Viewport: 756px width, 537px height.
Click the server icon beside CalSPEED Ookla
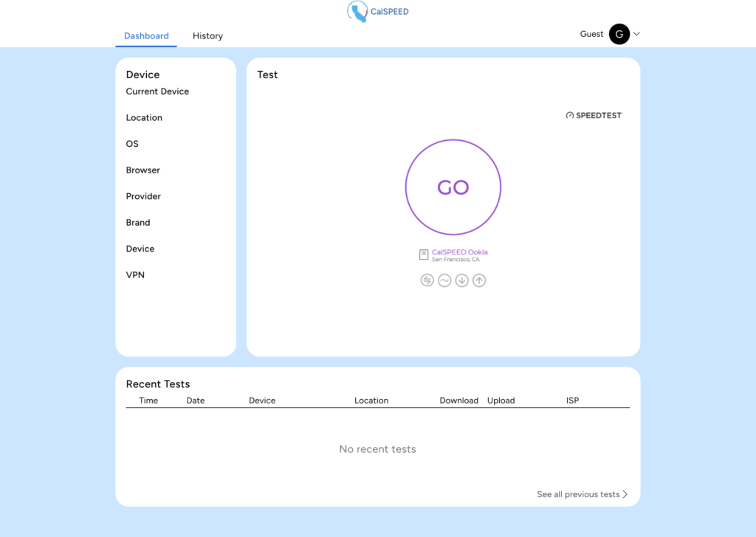pyautogui.click(x=424, y=254)
